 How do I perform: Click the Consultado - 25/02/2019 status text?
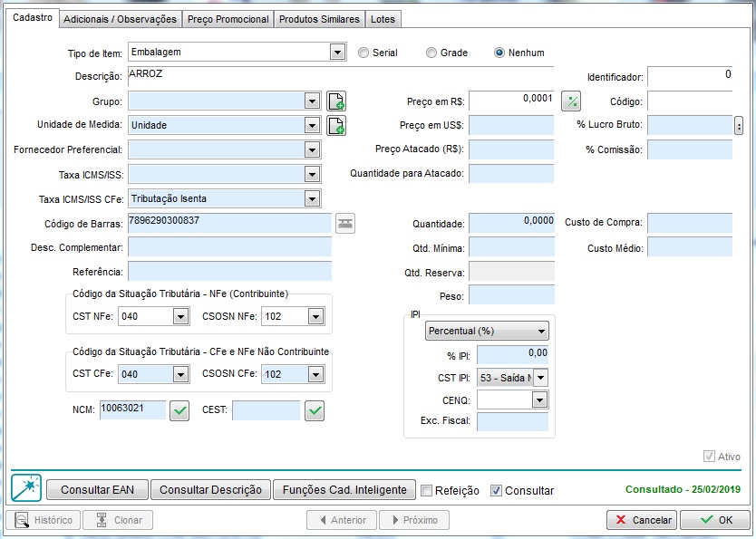click(683, 489)
